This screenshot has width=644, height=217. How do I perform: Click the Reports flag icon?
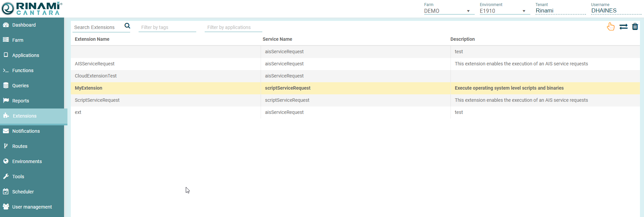(6, 100)
